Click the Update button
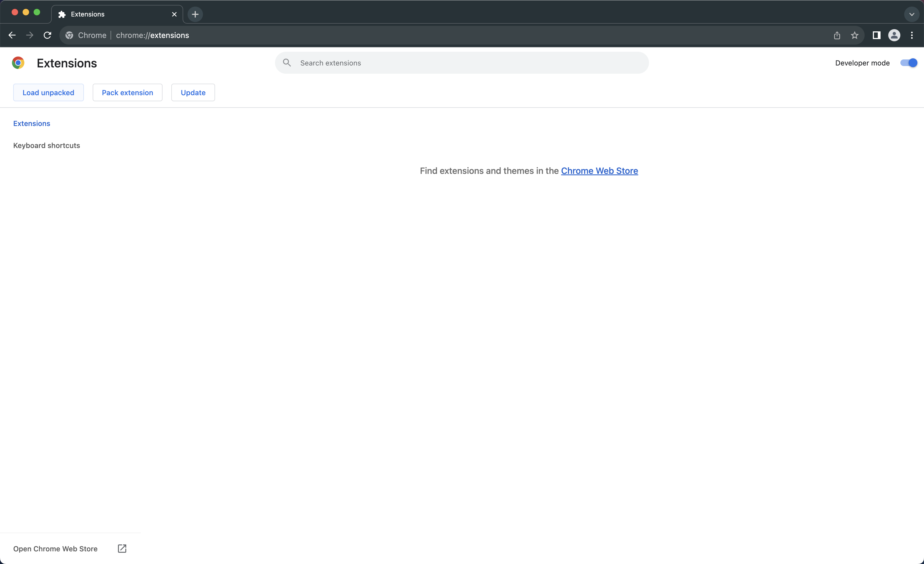This screenshot has height=564, width=924. click(x=193, y=92)
